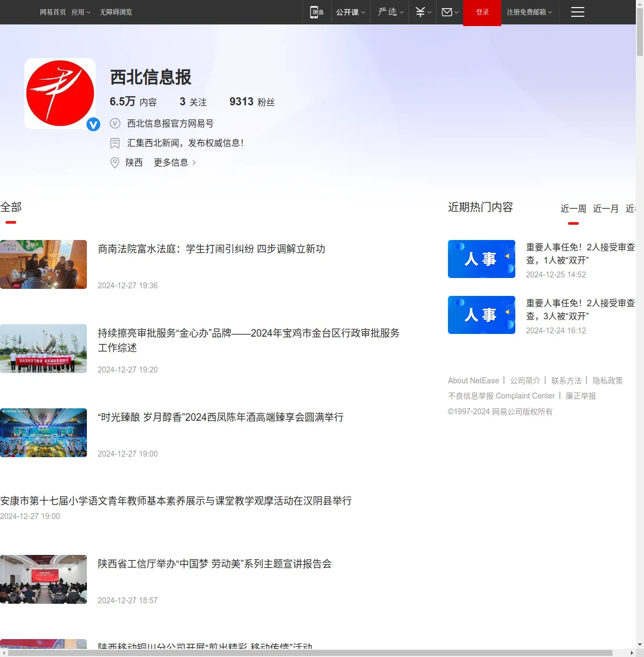Click the vertical scrollbar up arrow
Image resolution: width=644 pixels, height=657 pixels.
(640, 4)
